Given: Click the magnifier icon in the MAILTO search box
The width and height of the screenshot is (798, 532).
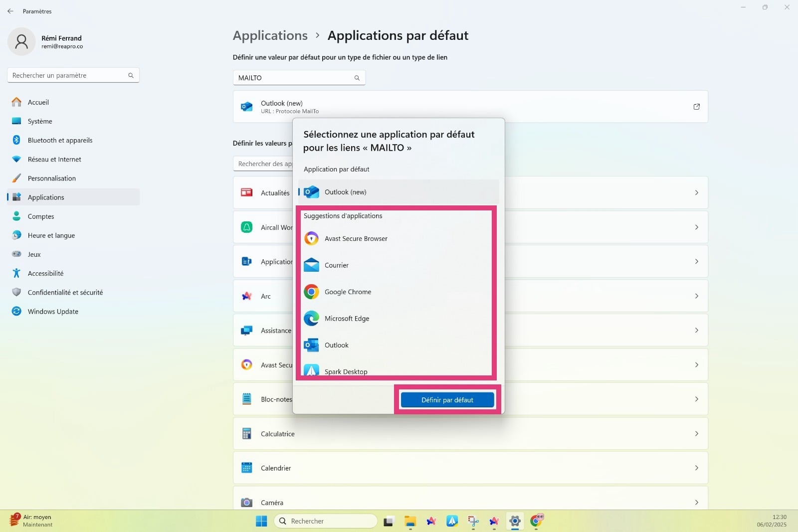Looking at the screenshot, I should 357,78.
